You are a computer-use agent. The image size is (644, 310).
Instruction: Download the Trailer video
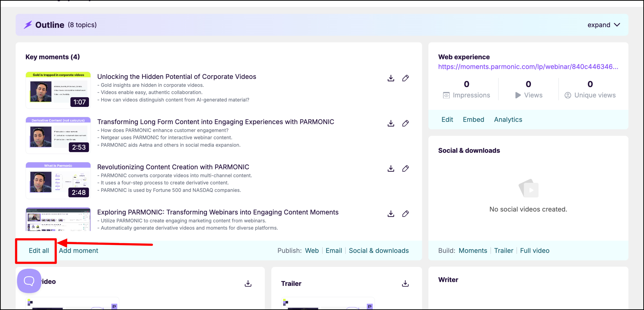[x=405, y=283]
